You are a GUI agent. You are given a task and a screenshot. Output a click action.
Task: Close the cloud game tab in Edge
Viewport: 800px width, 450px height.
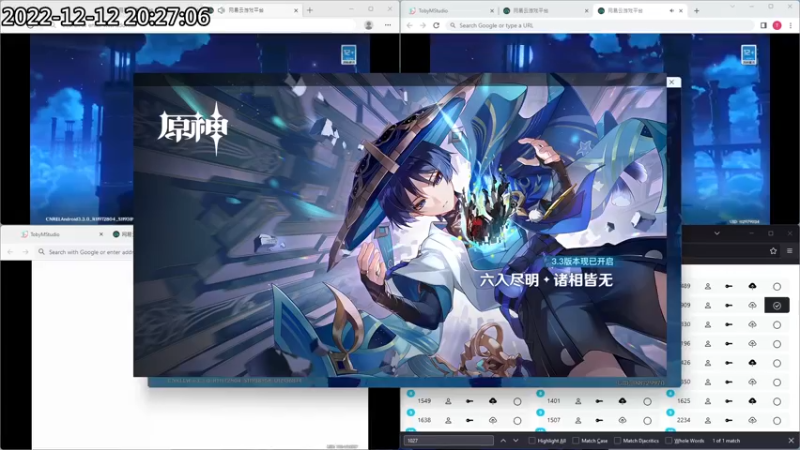pyautogui.click(x=296, y=10)
